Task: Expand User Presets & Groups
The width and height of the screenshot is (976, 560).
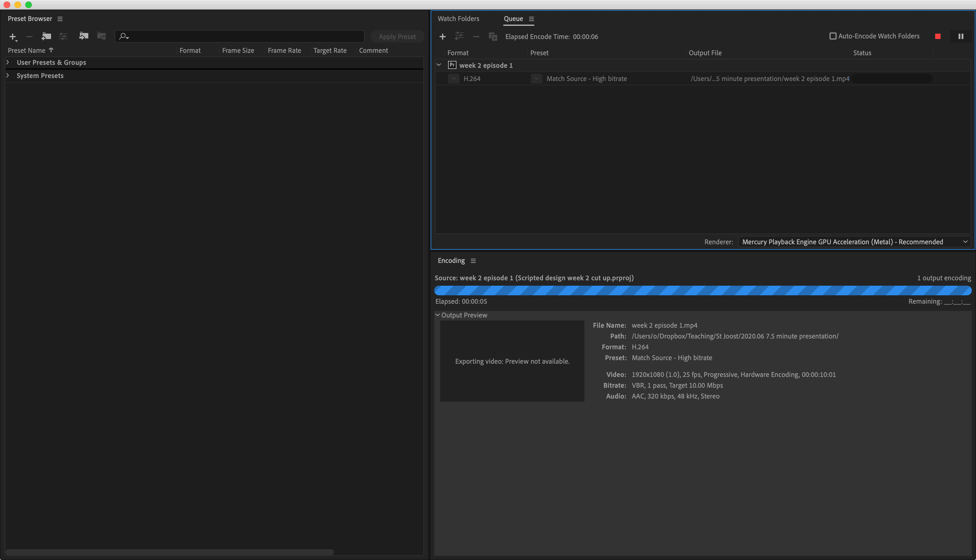Action: [8, 62]
